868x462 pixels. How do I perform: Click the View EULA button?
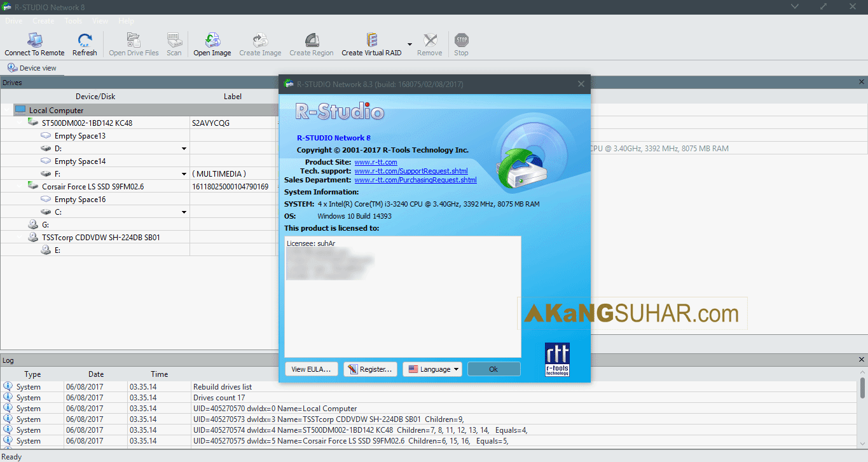[311, 369]
